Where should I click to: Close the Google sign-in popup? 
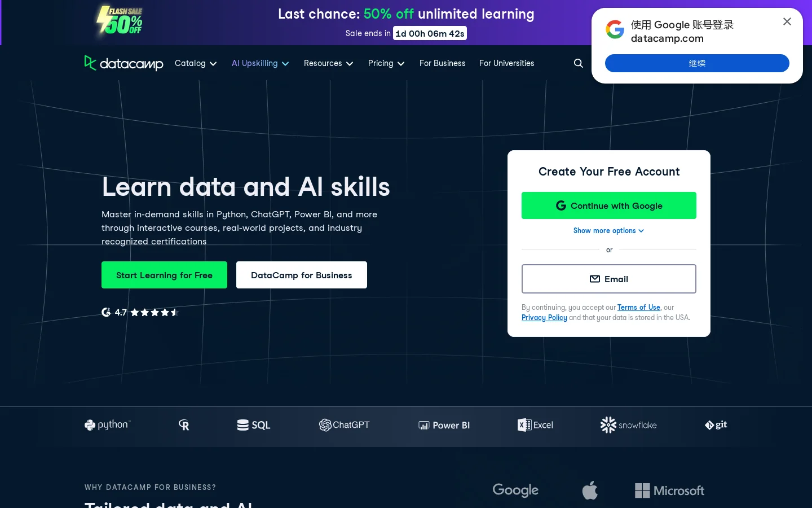(787, 21)
